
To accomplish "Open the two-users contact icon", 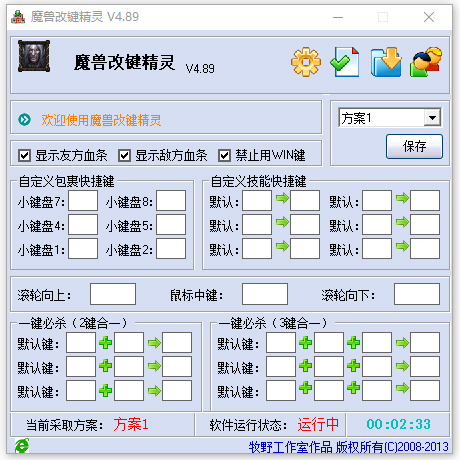I will (426, 62).
